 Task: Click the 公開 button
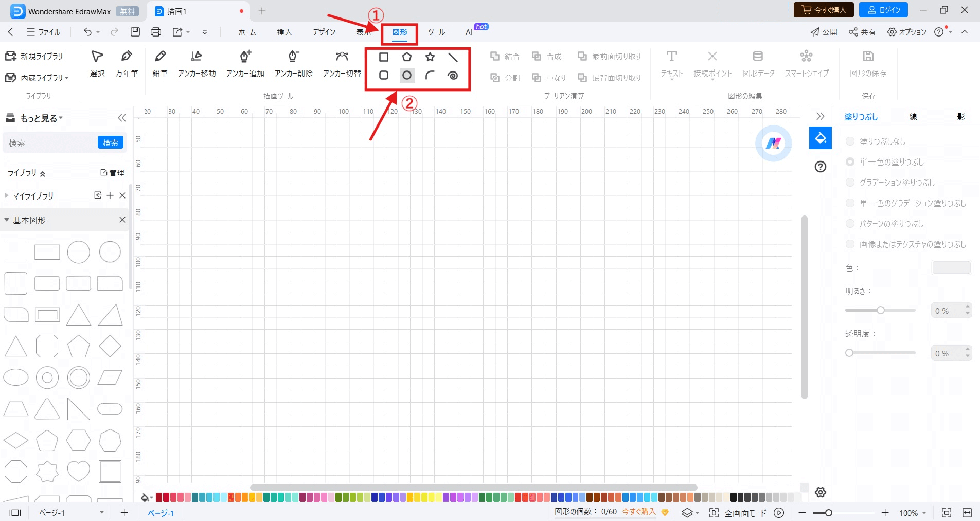click(x=824, y=32)
